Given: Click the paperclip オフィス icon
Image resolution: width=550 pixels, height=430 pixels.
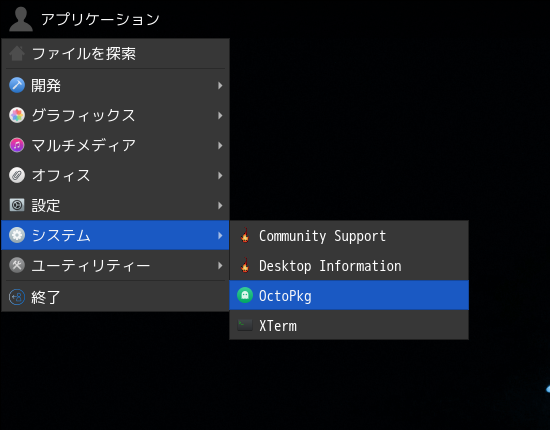Looking at the screenshot, I should (17, 175).
